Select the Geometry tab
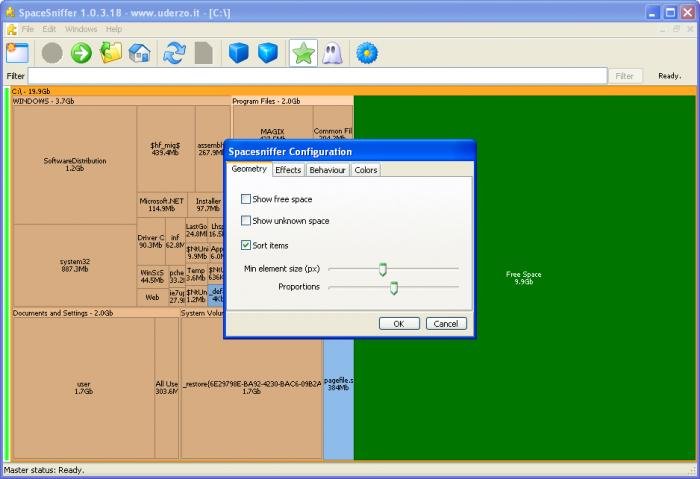The width and height of the screenshot is (700, 479). point(249,169)
